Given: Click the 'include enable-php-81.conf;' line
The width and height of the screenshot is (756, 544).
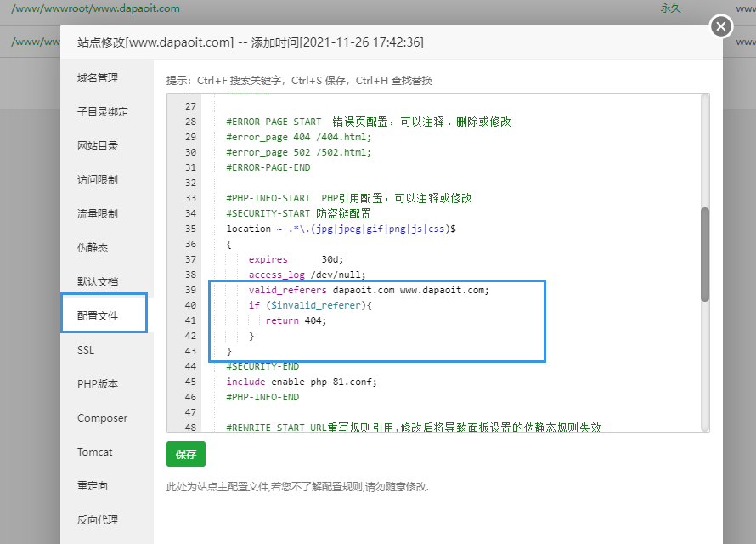Looking at the screenshot, I should click(x=302, y=382).
